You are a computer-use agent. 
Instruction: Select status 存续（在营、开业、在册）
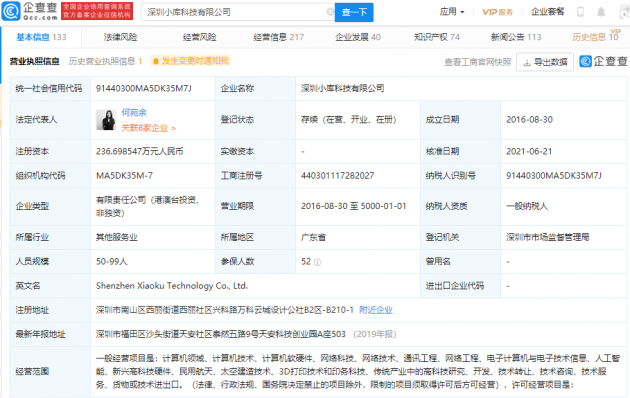coord(349,120)
